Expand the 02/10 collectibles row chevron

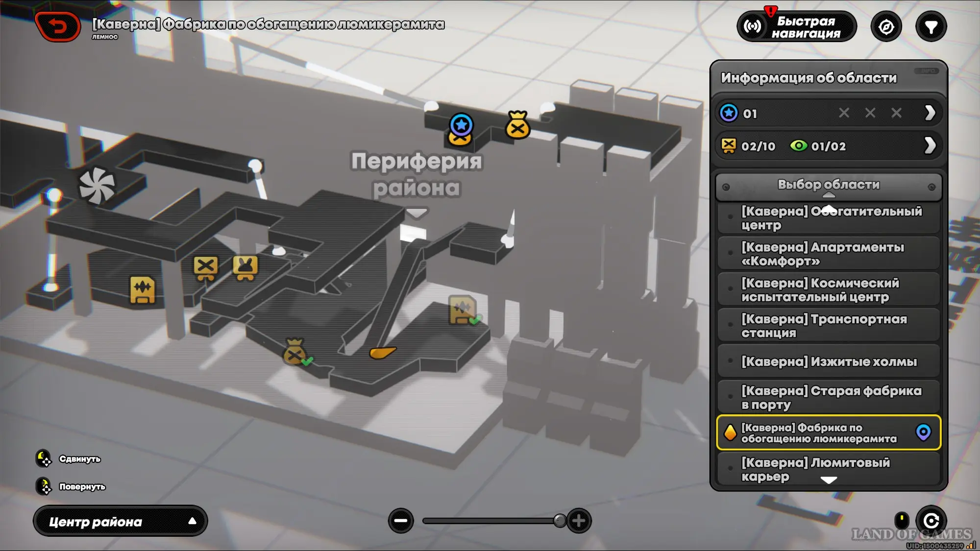point(930,146)
